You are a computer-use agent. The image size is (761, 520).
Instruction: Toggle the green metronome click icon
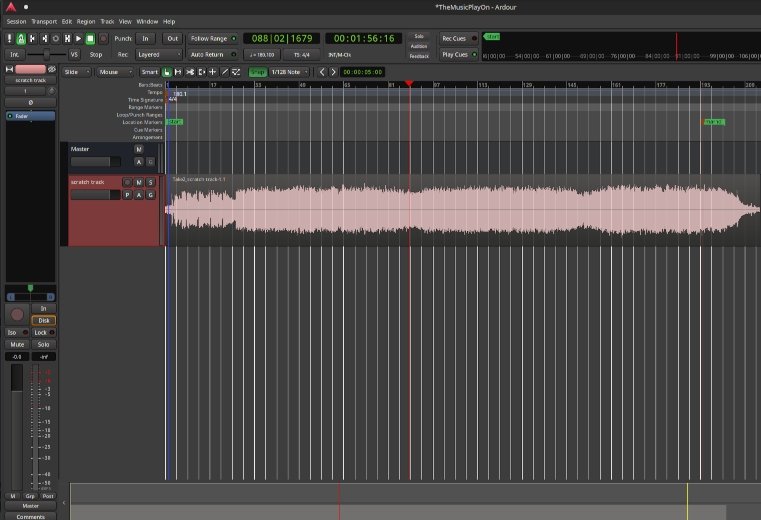tap(21, 38)
